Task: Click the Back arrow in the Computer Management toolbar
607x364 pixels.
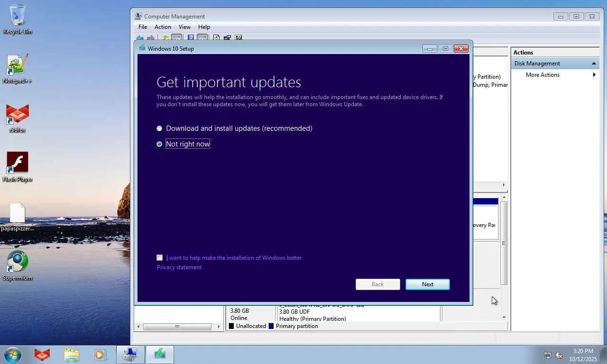Action: 140,38
